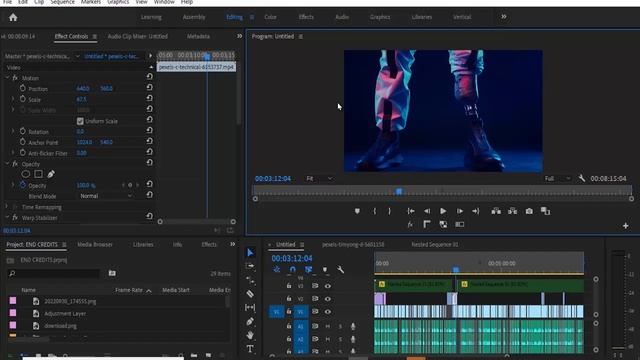
Task: Hide track V3 with eye icon
Action: click(328, 286)
